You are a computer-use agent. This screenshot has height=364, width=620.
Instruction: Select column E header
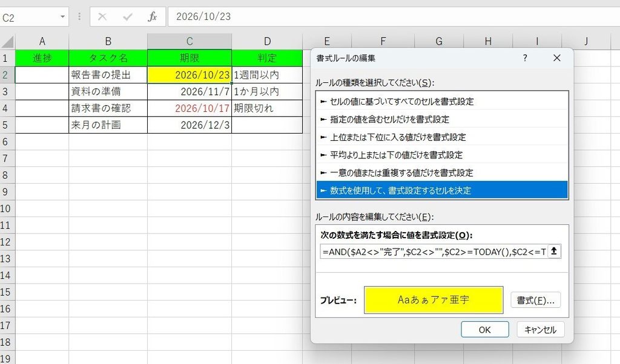[x=327, y=42]
